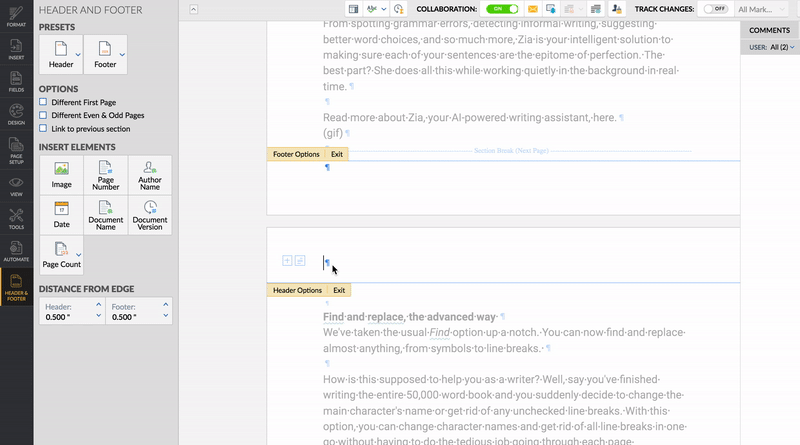Increase the Header distance value
This screenshot has height=445, width=800.
coord(98,304)
